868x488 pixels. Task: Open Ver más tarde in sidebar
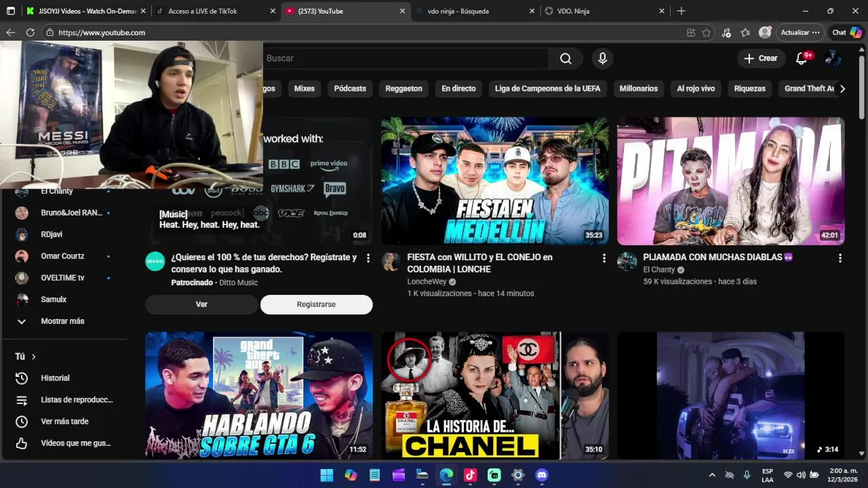(x=64, y=422)
